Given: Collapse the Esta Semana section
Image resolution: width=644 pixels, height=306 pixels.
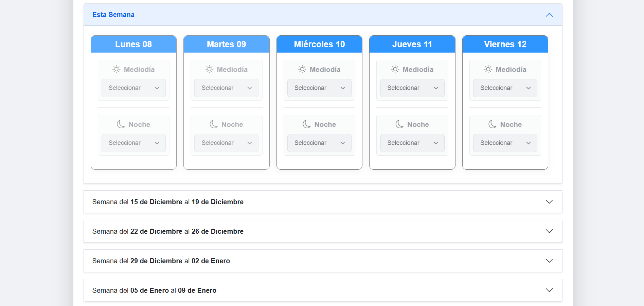Looking at the screenshot, I should click(549, 15).
